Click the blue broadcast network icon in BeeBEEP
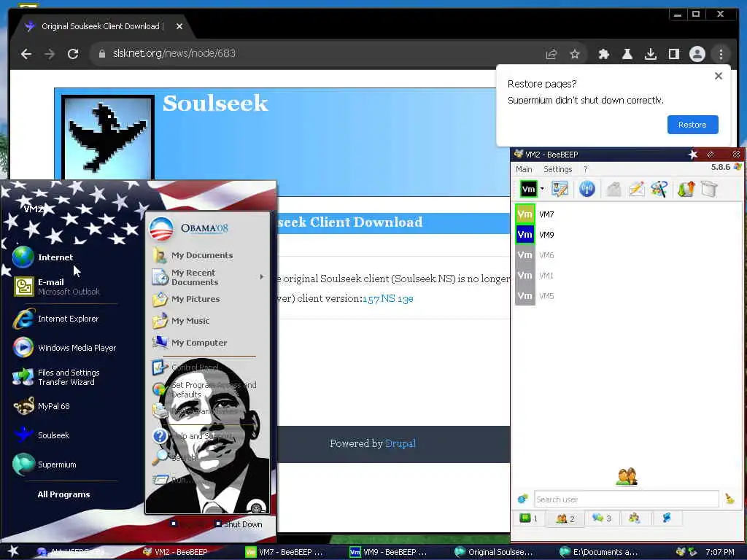Screen dimensions: 747x560 pyautogui.click(x=587, y=189)
